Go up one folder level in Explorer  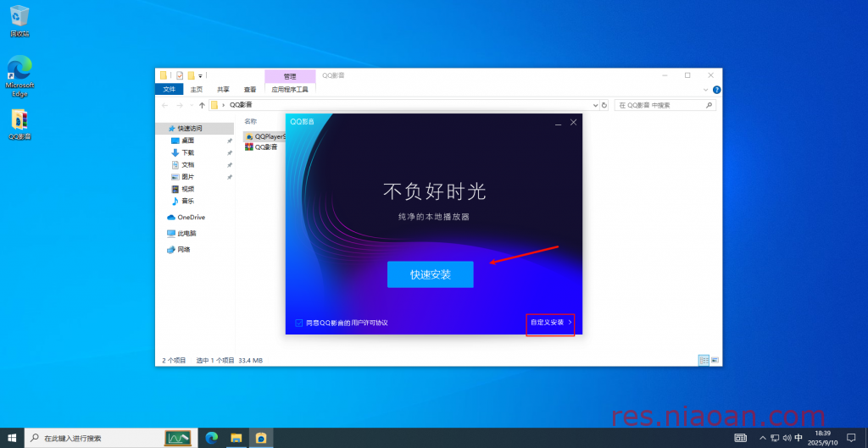pyautogui.click(x=202, y=105)
